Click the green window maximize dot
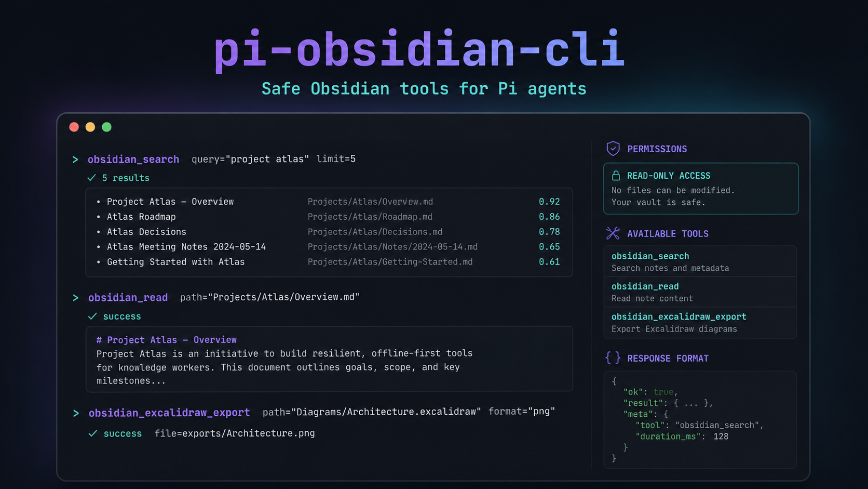The image size is (868, 489). [107, 127]
